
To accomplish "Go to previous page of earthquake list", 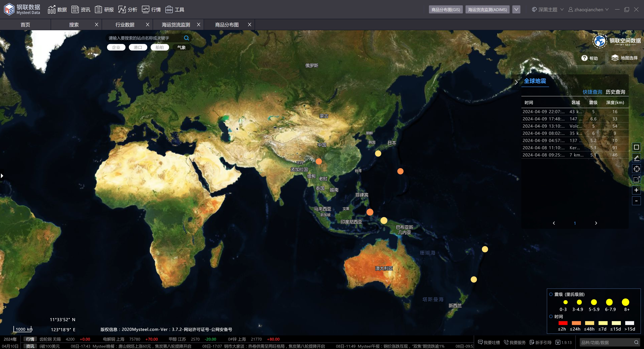I will click(x=554, y=223).
